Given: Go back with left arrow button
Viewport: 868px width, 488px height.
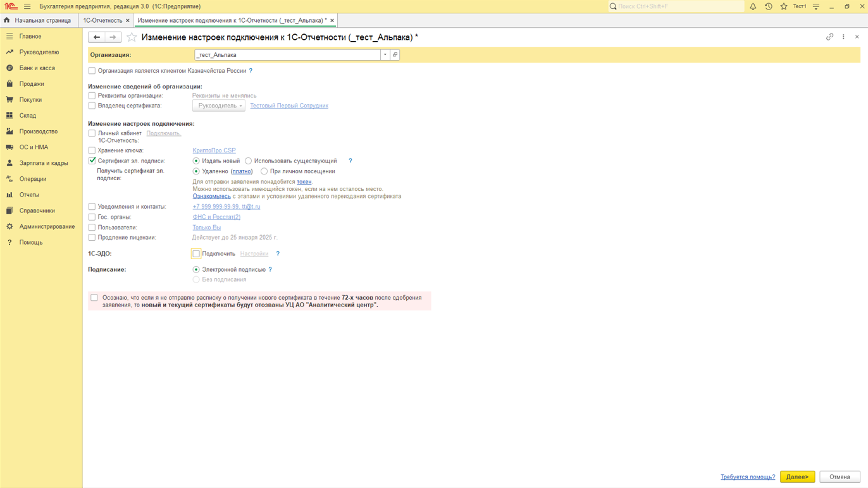Looking at the screenshot, I should point(97,37).
